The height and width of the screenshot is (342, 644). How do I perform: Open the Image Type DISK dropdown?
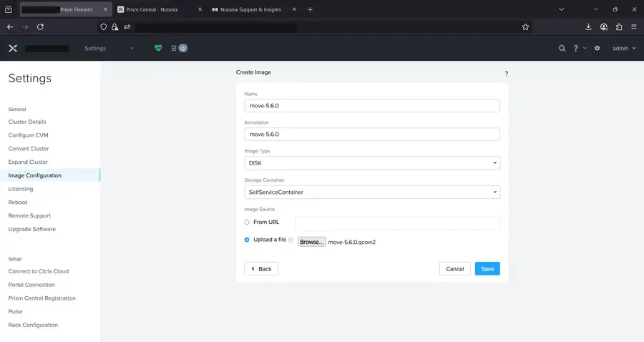click(372, 163)
